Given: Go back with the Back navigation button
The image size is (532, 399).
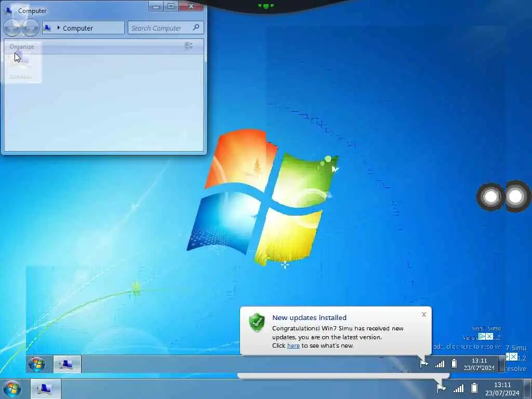Looking at the screenshot, I should coord(12,28).
